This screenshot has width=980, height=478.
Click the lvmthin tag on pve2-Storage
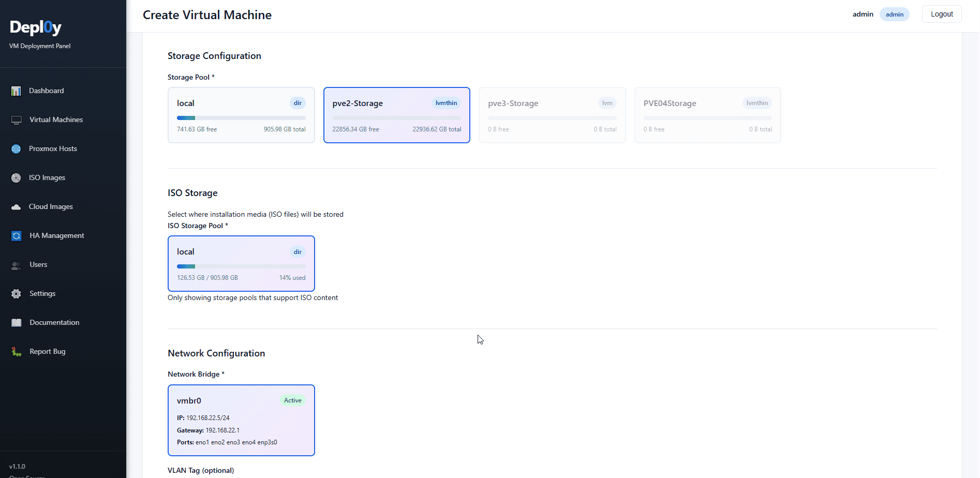pos(446,103)
